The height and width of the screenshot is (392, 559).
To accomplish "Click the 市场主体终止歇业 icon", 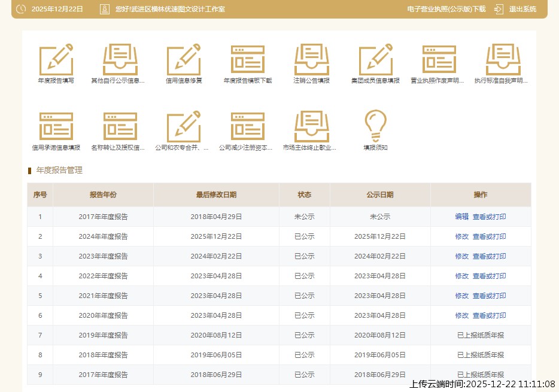I will [311, 127].
